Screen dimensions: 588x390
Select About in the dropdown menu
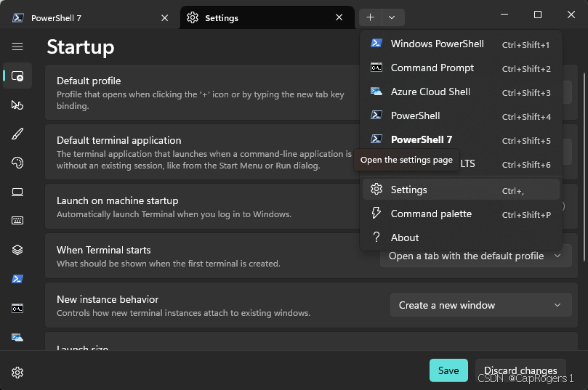(461, 237)
